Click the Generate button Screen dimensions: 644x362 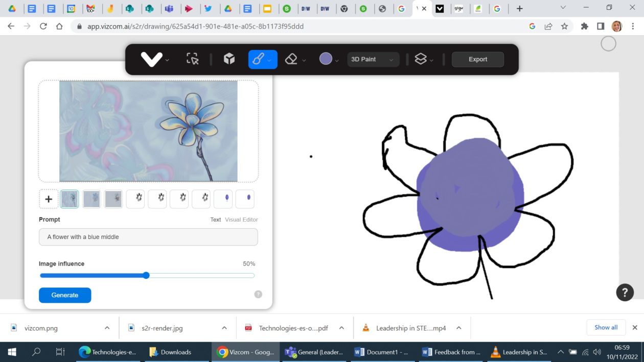(x=65, y=295)
